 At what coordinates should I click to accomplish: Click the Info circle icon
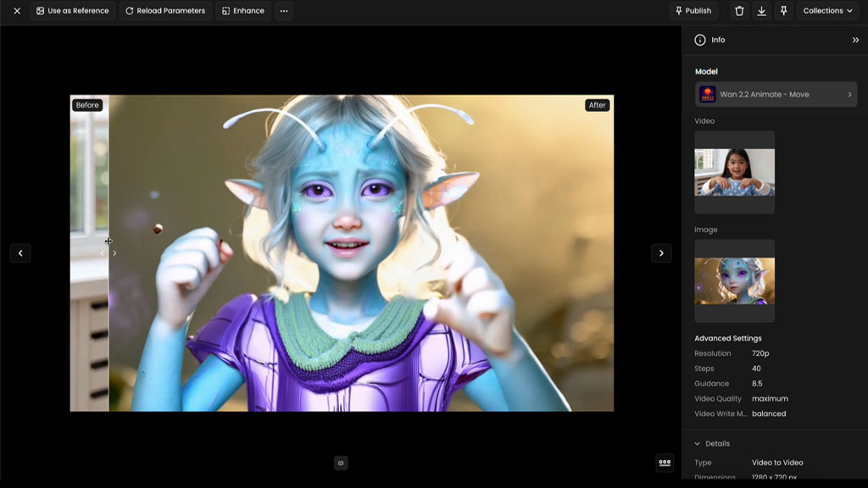click(700, 40)
